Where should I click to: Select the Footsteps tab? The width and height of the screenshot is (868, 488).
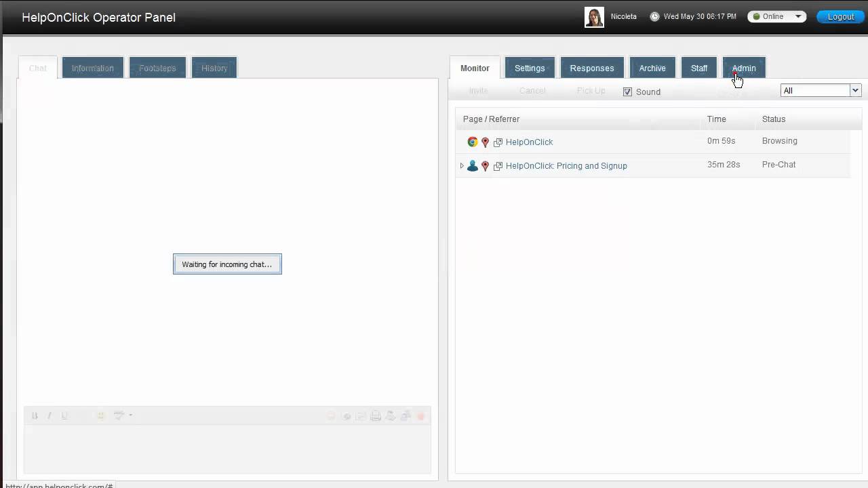157,68
